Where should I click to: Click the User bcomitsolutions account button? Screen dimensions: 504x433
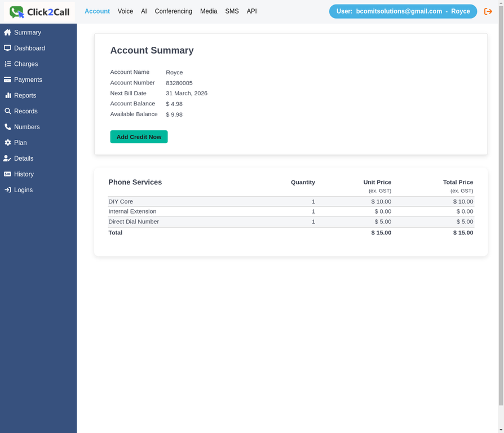click(x=403, y=11)
